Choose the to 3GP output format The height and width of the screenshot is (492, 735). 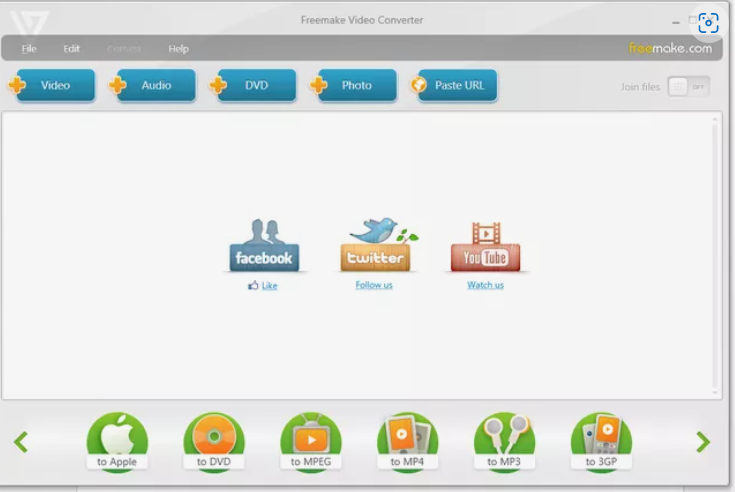pyautogui.click(x=601, y=442)
